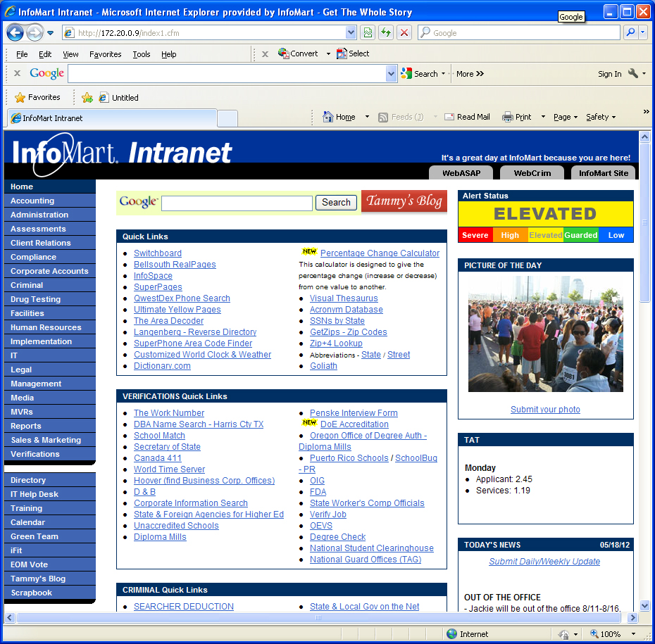
Task: Click the Home house icon
Action: coord(328,117)
